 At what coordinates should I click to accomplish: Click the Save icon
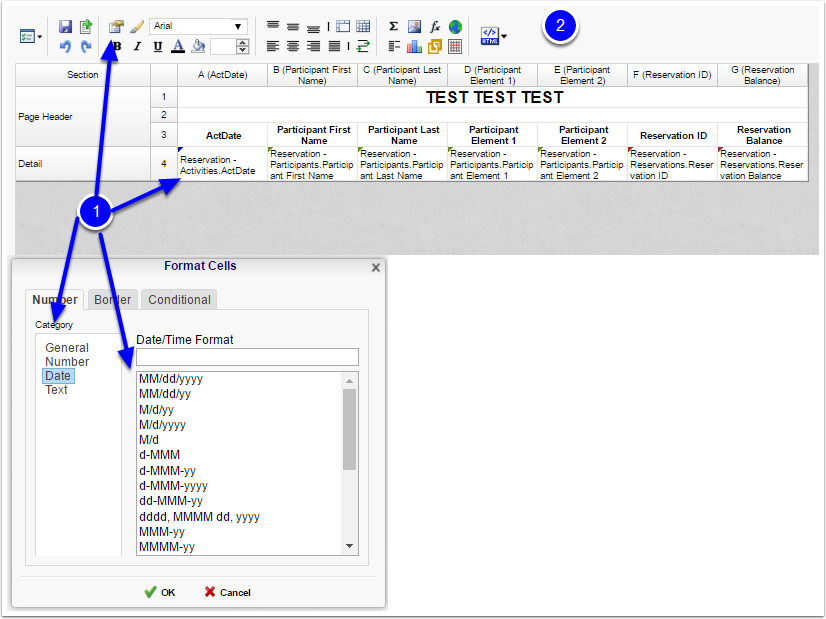pyautogui.click(x=65, y=26)
